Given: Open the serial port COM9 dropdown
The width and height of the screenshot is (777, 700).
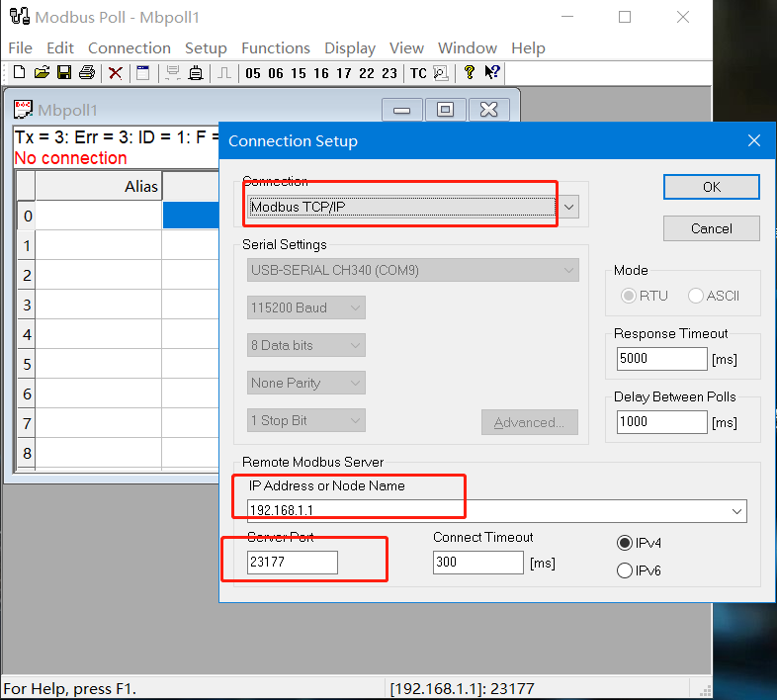Looking at the screenshot, I should [568, 270].
